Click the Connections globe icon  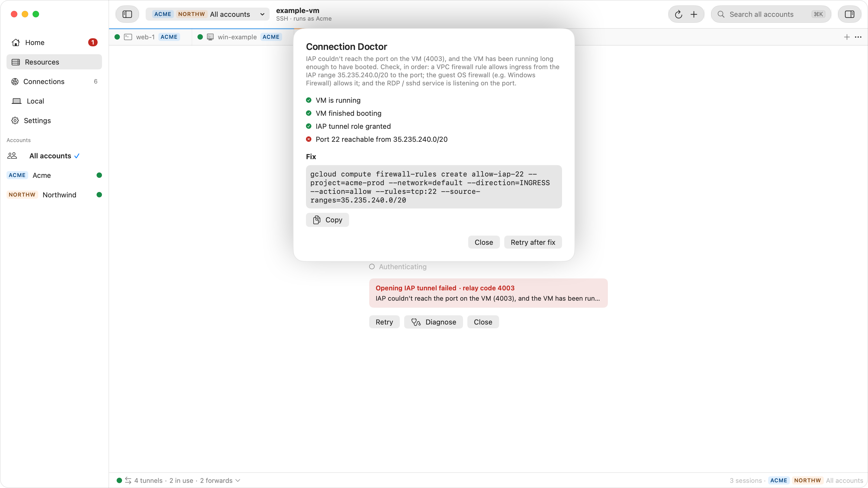15,82
